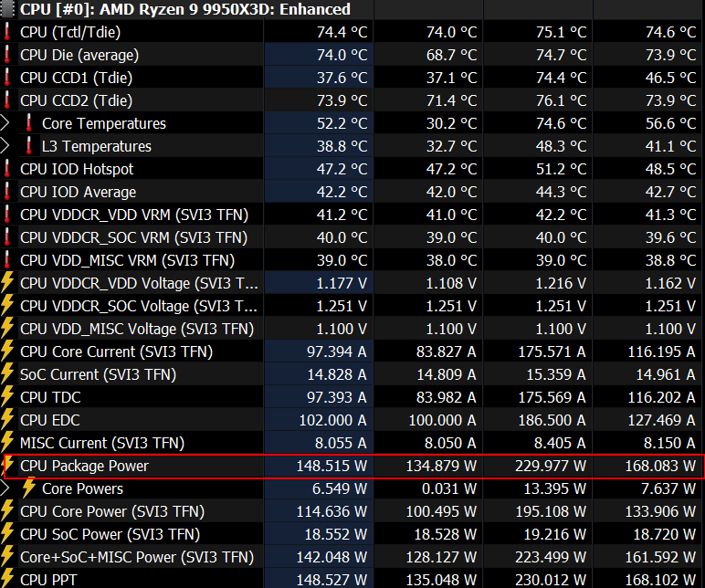Select the MISC Current (SVI3 TFN) label

pos(102,443)
